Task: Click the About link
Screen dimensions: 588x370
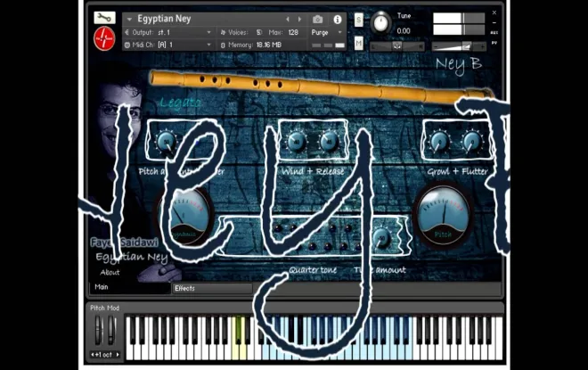Action: coord(110,273)
